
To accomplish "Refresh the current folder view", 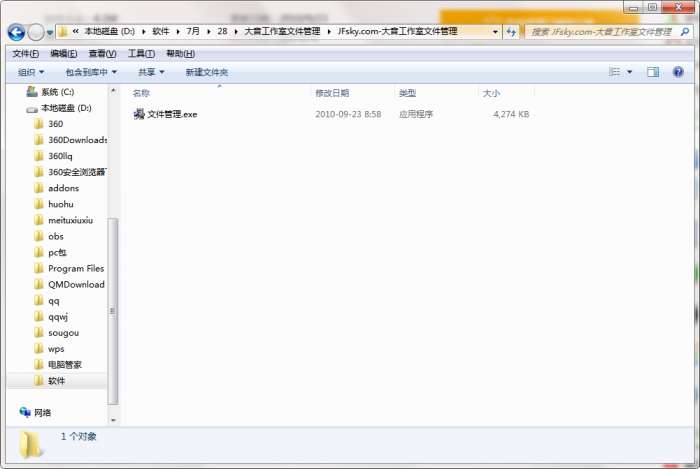I will click(x=511, y=32).
